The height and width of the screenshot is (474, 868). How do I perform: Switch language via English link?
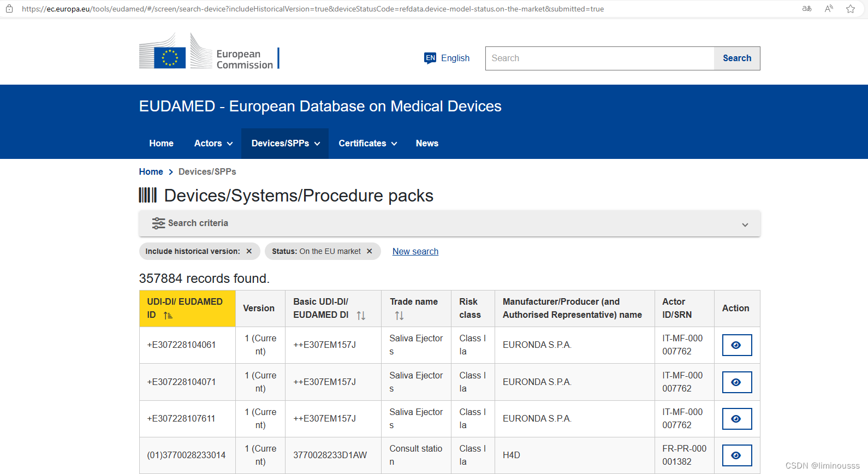tap(455, 58)
